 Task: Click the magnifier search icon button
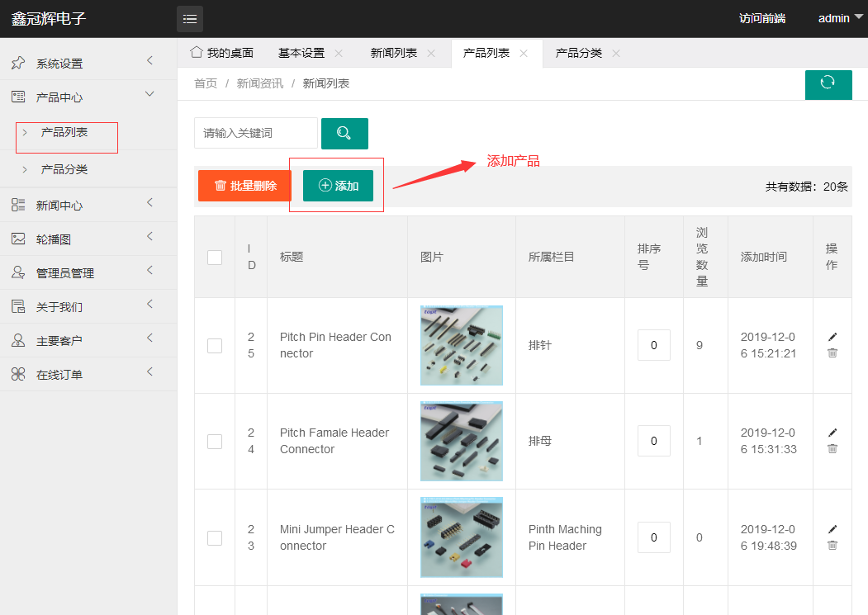344,133
